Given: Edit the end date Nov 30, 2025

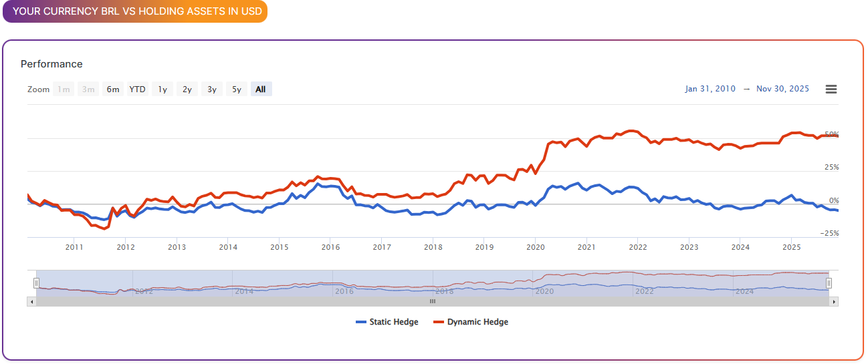Looking at the screenshot, I should [x=782, y=89].
